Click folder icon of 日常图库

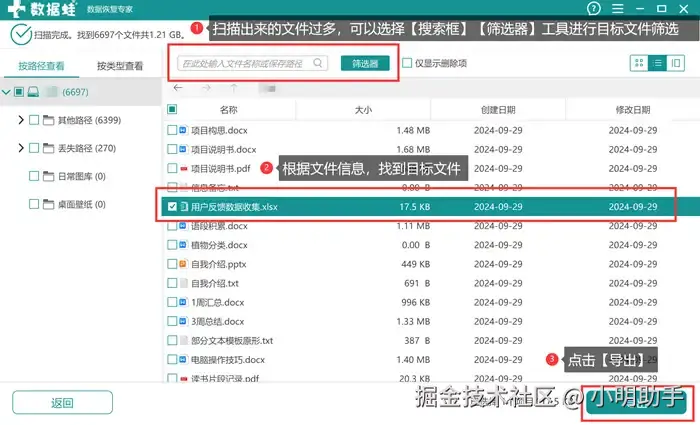tap(48, 176)
